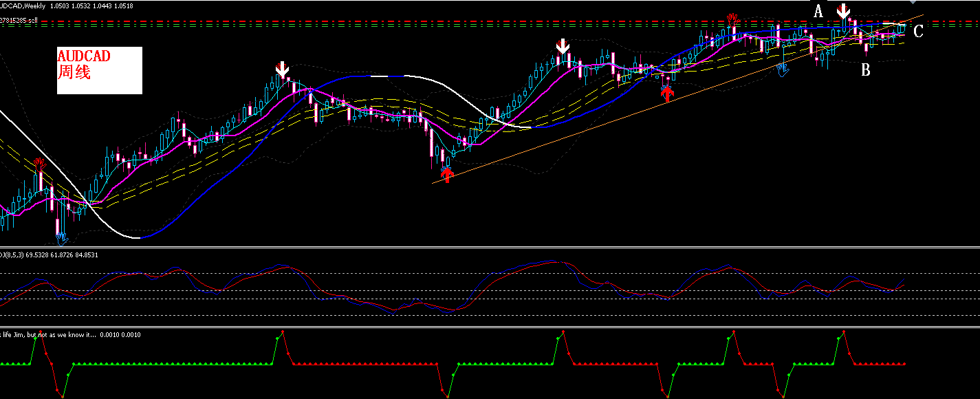Click the letter B chart label
The height and width of the screenshot is (399, 980).
tap(866, 69)
